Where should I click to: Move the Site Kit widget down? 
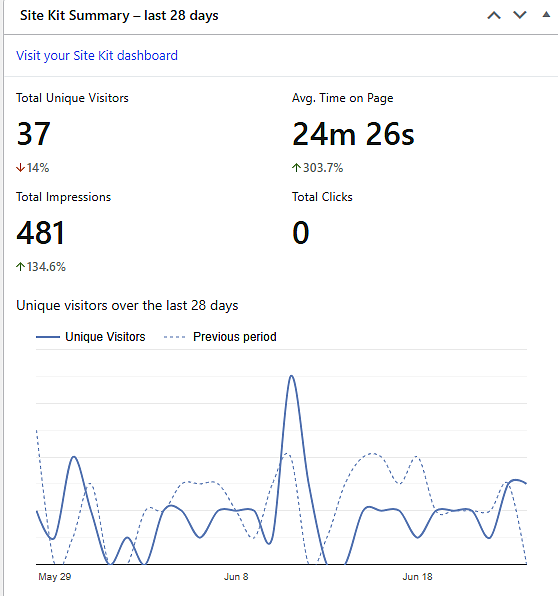click(x=520, y=15)
